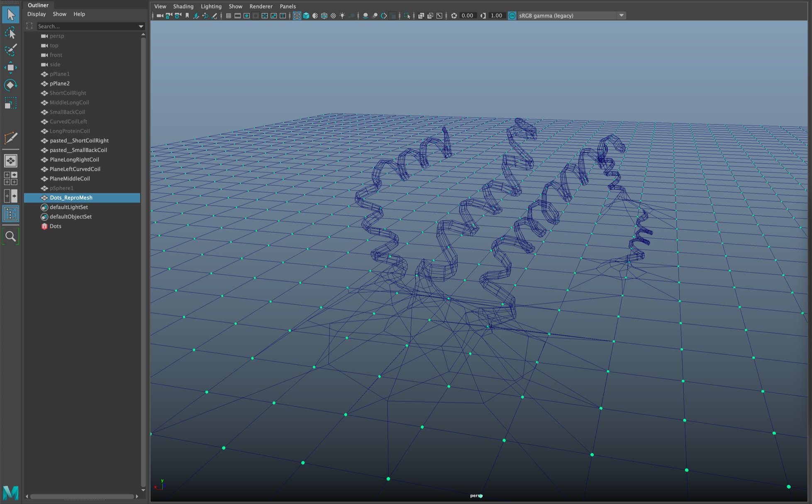Enable smooth shade all cube icon
812x504 pixels.
click(306, 16)
